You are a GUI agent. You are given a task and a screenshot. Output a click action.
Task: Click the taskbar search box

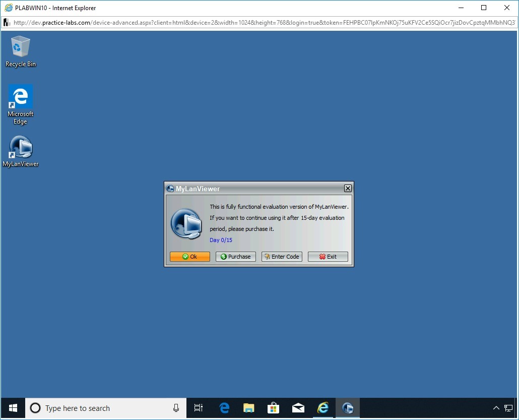point(101,408)
